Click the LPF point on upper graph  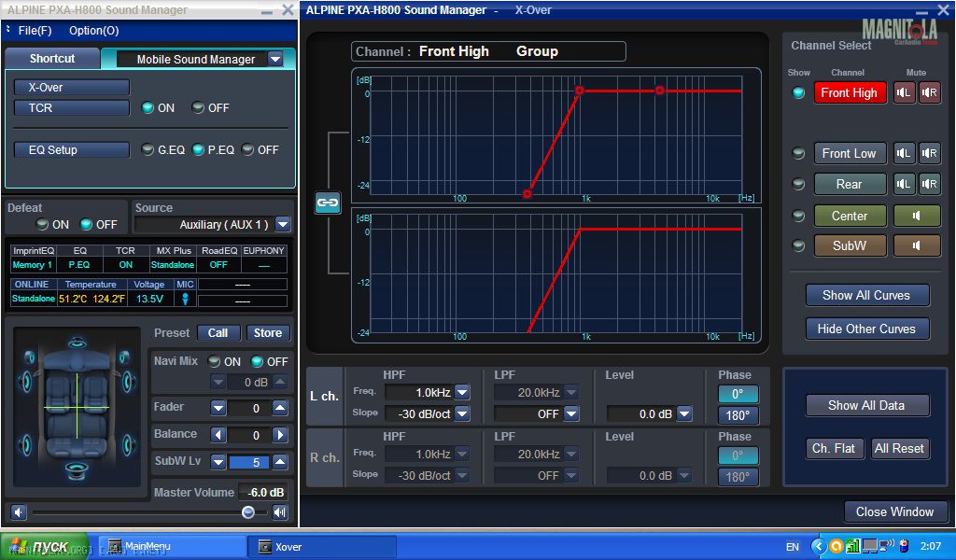coord(660,91)
